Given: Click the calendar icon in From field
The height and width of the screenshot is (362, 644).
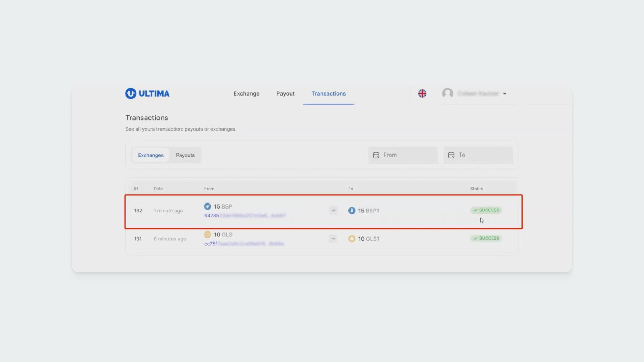Looking at the screenshot, I should [376, 155].
